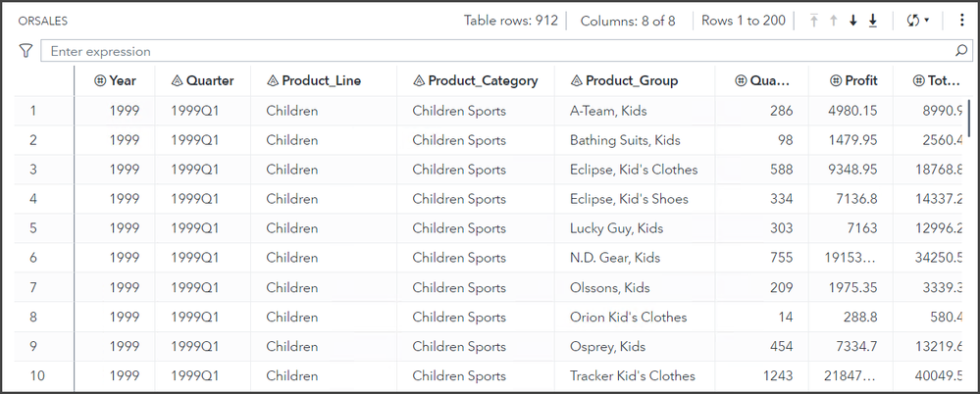Click the 'Eclipse, Kid's Shoes' cell
Screen dimensions: 980x394
[x=629, y=199]
